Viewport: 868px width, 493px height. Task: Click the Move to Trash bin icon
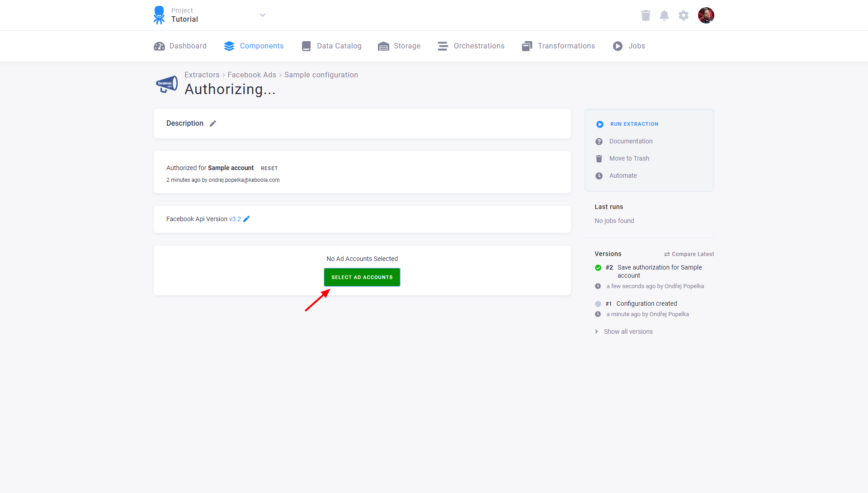[x=599, y=159]
